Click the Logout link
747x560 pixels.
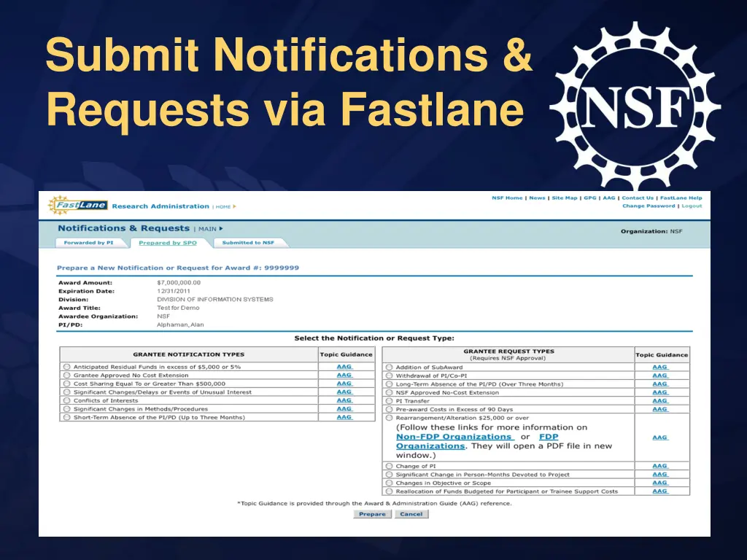692,206
